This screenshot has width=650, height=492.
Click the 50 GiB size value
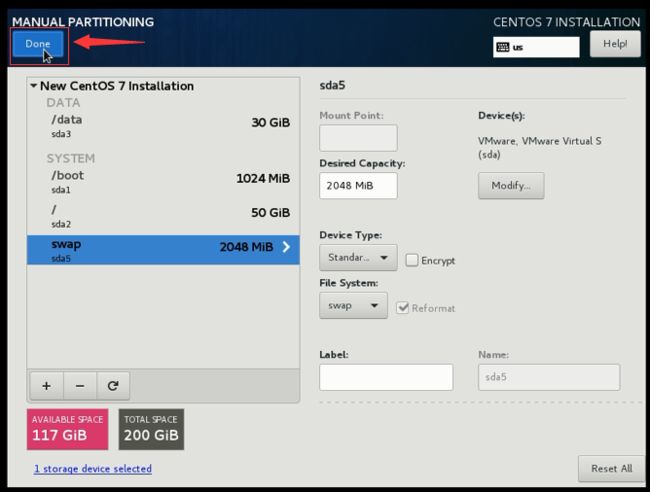click(x=271, y=213)
